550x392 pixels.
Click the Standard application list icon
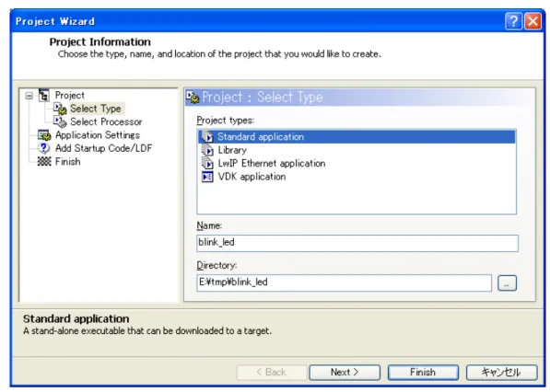tap(207, 136)
